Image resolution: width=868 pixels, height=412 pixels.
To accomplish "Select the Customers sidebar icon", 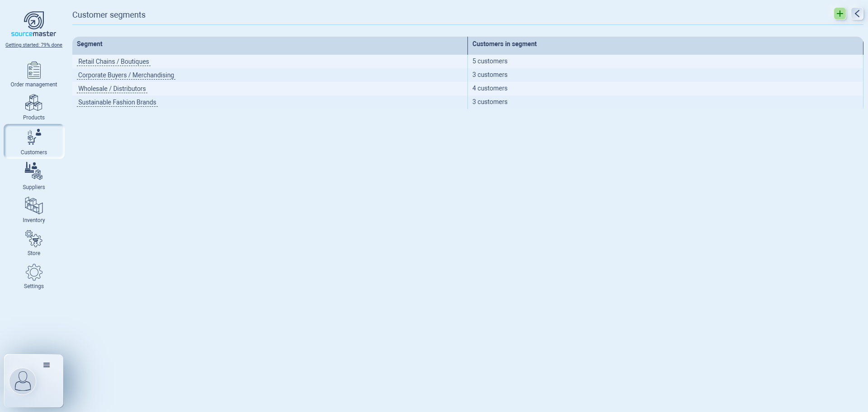I will (34, 137).
